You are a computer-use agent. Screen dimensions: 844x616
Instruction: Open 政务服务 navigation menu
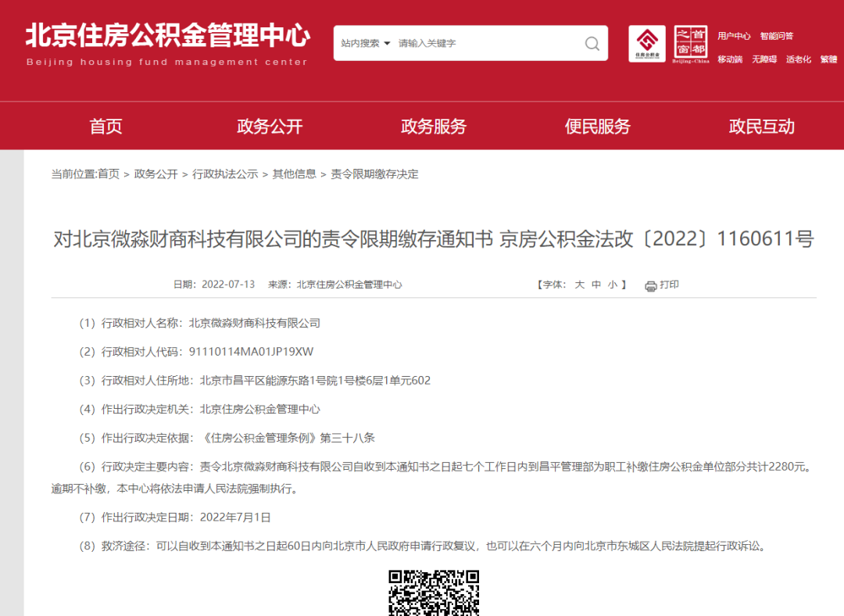coord(434,126)
